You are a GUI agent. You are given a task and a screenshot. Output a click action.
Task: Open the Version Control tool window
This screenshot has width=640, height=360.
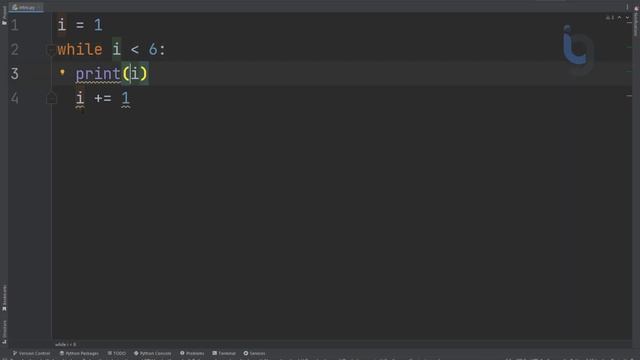(31, 353)
